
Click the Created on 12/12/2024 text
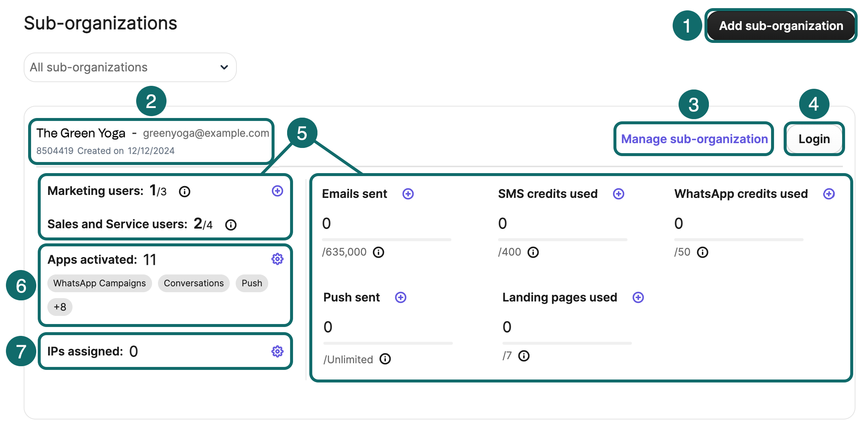pyautogui.click(x=126, y=151)
